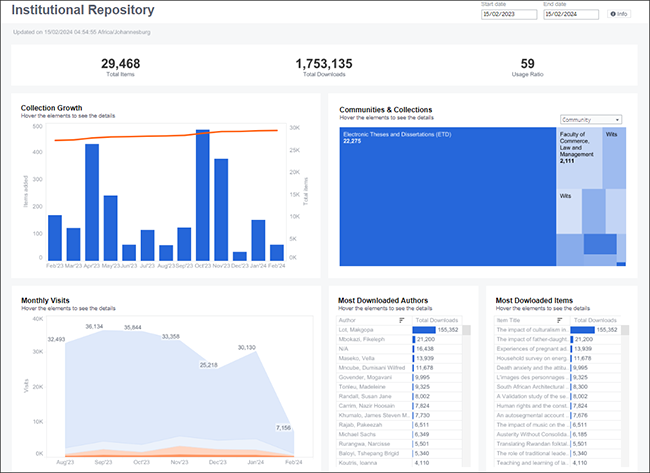The width and height of the screenshot is (650, 473).
Task: Select the Mncube, Dumisani Wilfred author row
Action: tap(399, 368)
